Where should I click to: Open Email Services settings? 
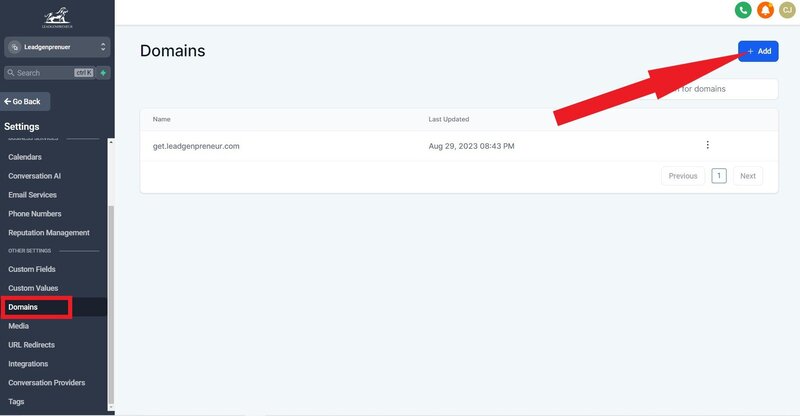point(32,195)
